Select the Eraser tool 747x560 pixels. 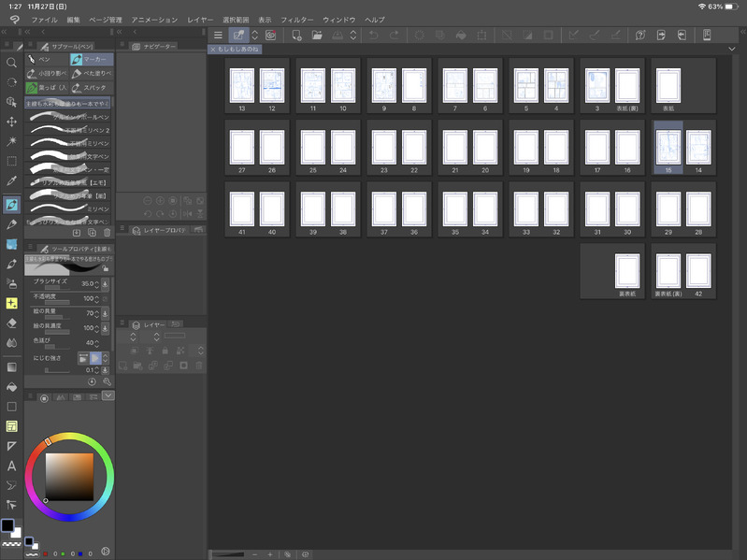click(11, 323)
